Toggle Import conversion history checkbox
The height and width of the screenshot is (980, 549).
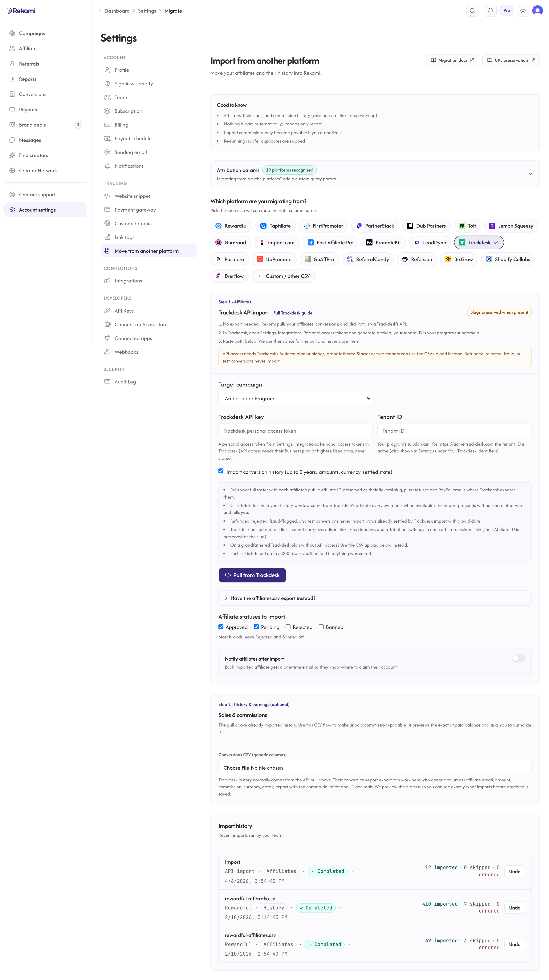tap(221, 471)
